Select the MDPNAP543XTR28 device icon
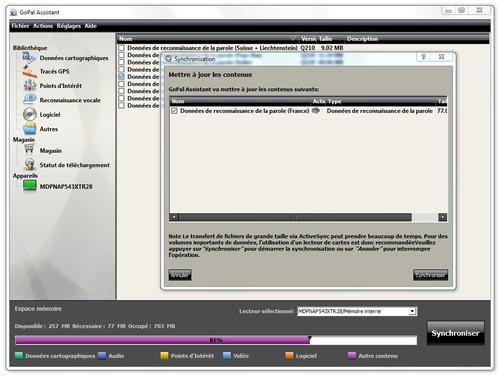The width and height of the screenshot is (500, 378). click(30, 186)
